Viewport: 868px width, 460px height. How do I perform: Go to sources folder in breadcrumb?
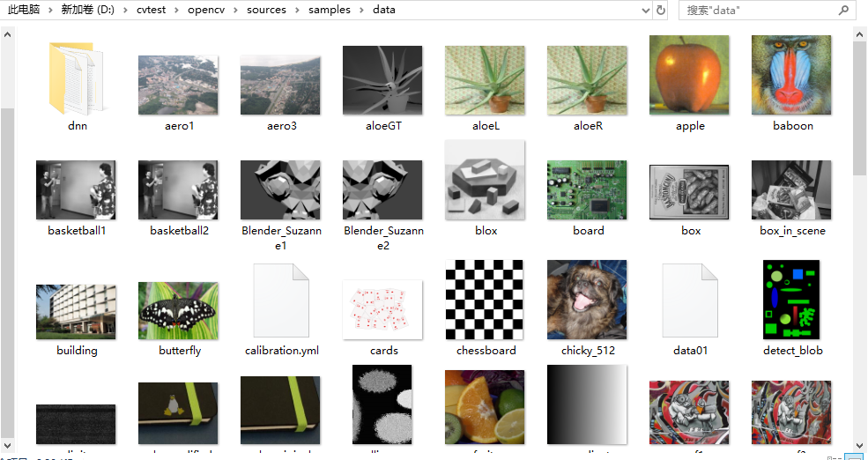(x=266, y=10)
